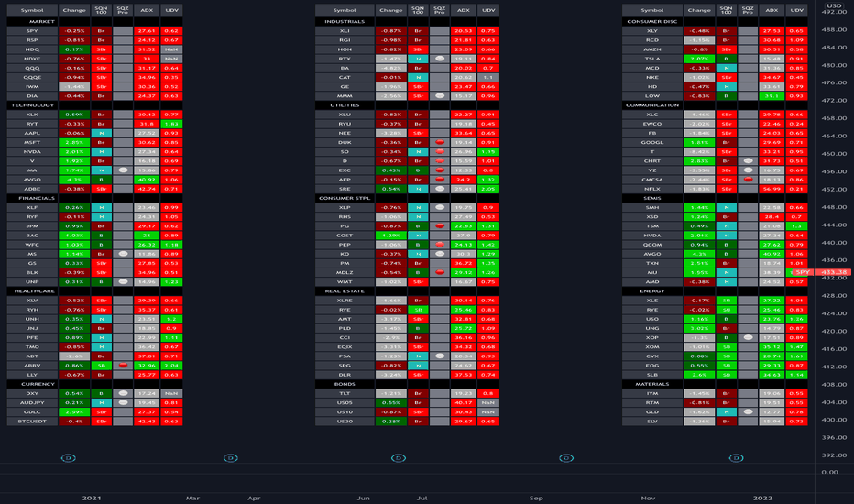854x504 pixels.
Task: Open the USD currency selector on price axis
Action: [x=834, y=5]
